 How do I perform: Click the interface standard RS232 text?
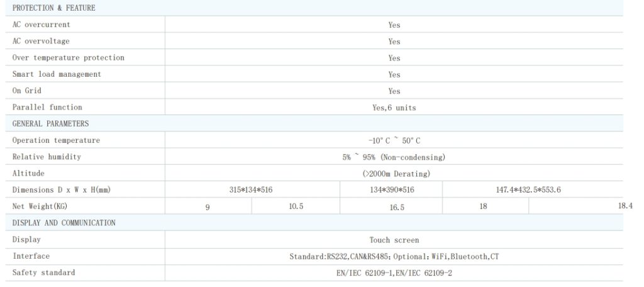point(338,257)
